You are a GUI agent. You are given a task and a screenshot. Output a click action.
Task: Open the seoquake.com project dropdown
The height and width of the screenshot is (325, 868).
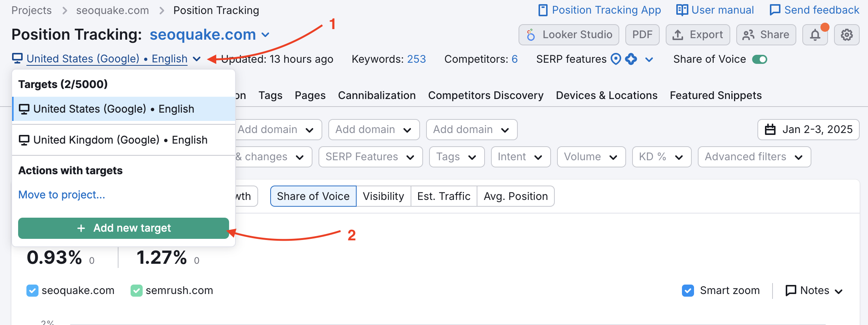(x=209, y=35)
